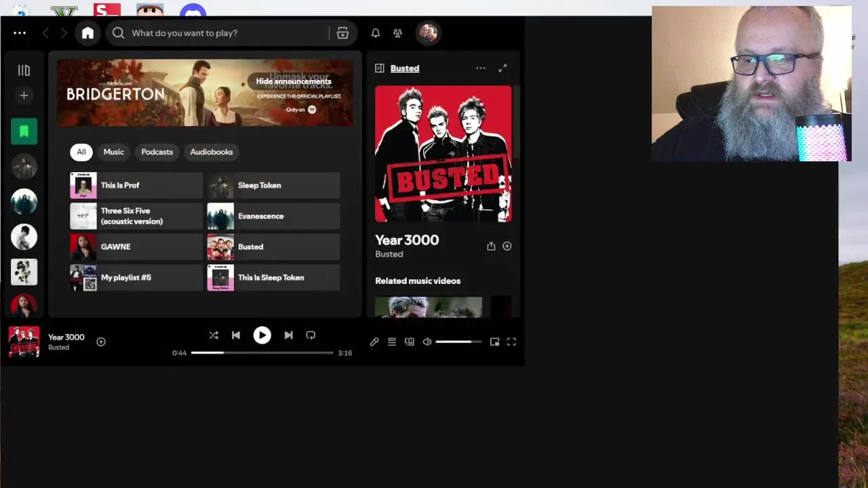Open the Browse icon in search bar
The height and width of the screenshot is (488, 868).
[342, 33]
